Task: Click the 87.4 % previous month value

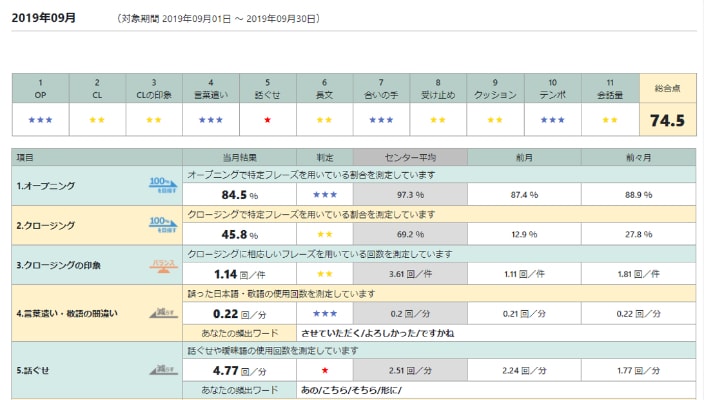Action: 524,195
